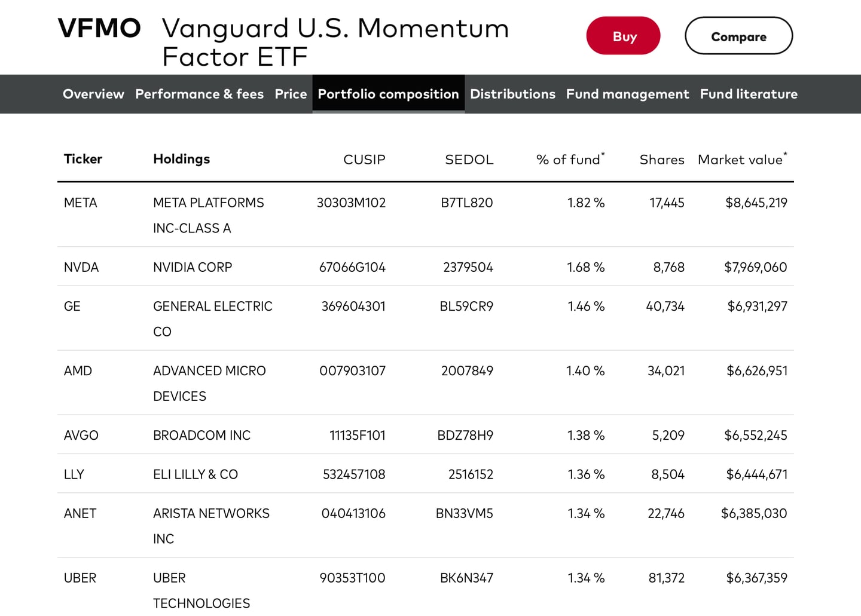Click the UBER ticker row
Image resolution: width=861 pixels, height=616 pixels.
coord(80,578)
